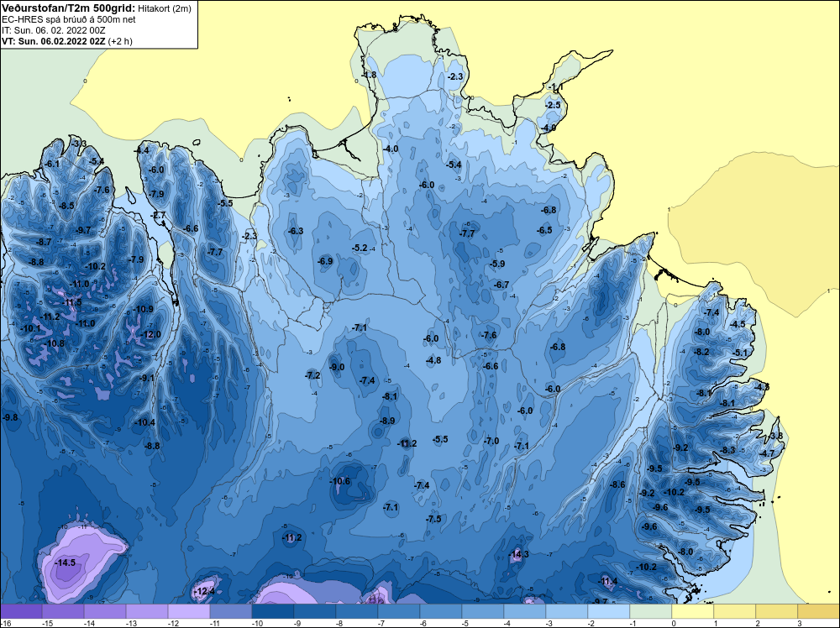Click the -6.9 temperature label
The width and height of the screenshot is (840, 628).
click(x=325, y=261)
